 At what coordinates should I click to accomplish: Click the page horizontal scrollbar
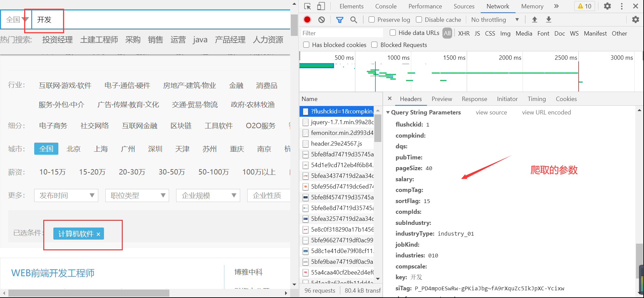coord(89,293)
